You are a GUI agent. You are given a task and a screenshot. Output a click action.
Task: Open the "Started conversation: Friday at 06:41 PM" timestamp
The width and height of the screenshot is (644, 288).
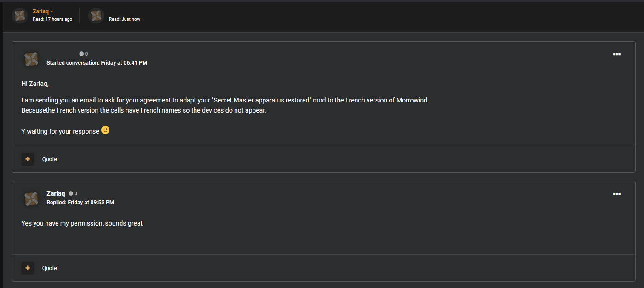[97, 63]
